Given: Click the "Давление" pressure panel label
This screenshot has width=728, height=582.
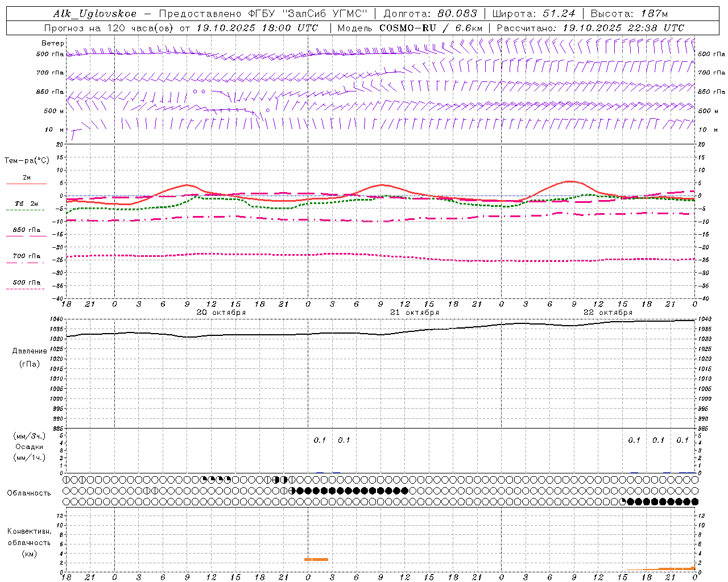Looking at the screenshot, I should coord(30,351).
